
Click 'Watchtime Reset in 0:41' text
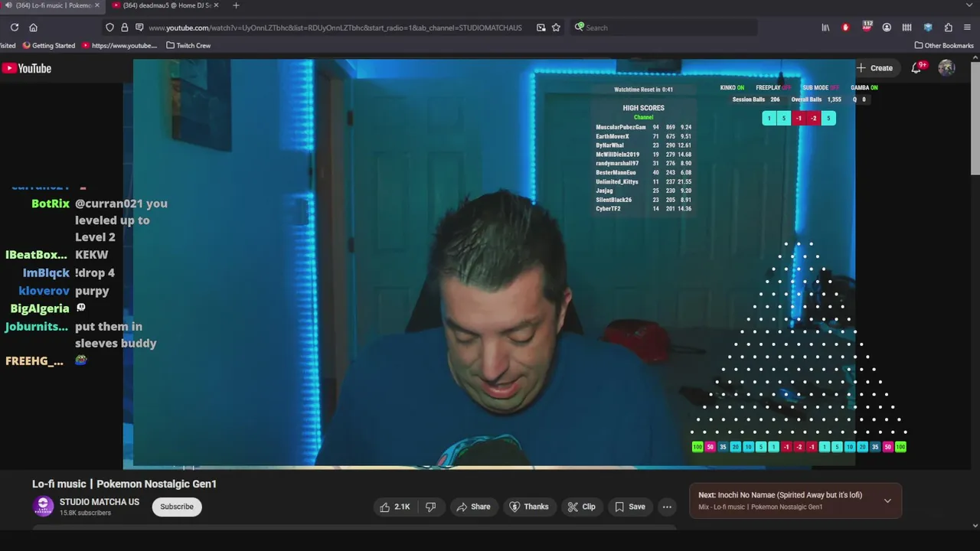[x=643, y=90]
